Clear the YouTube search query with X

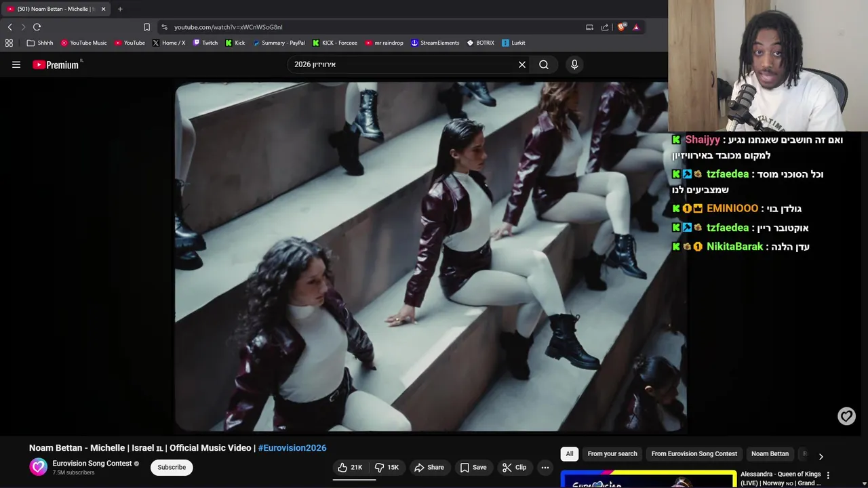(522, 64)
